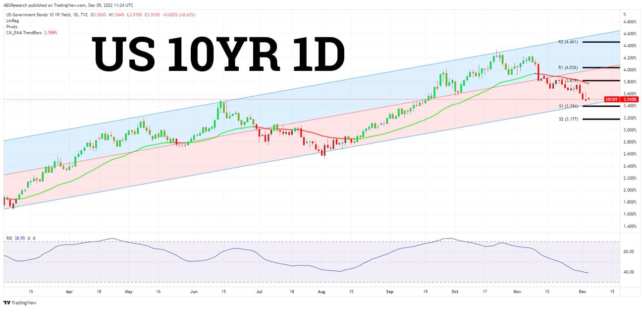Click the 4.200% price axis label

(630, 58)
